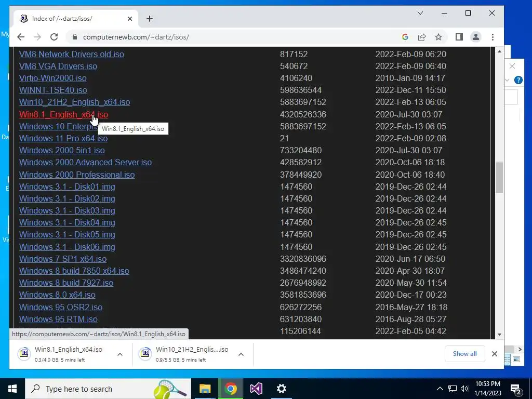Open Windows 7 SP1 x64.iso
The image size is (532, 399).
[x=63, y=259]
